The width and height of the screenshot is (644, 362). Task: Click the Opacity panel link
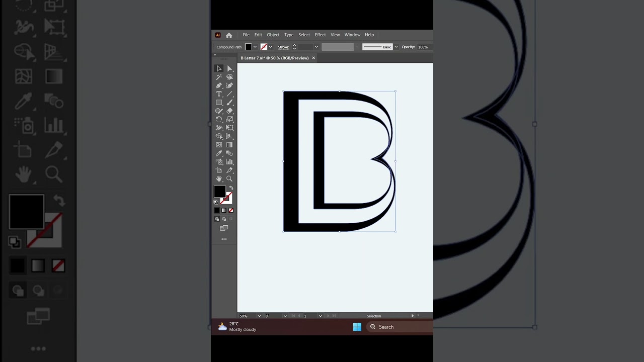408,47
